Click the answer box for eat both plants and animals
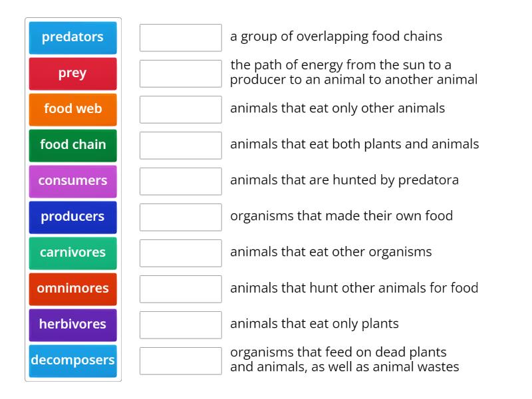Viewport: 532px width, 399px height. coord(180,145)
